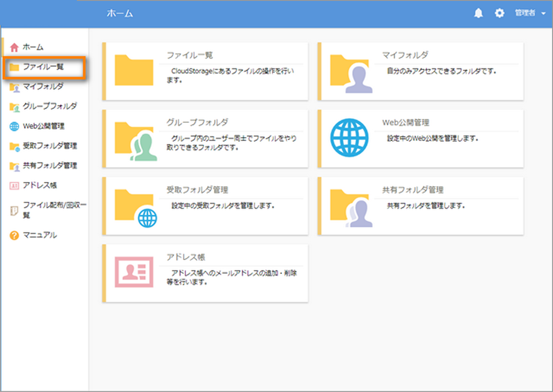The image size is (553, 392).
Task: Select ホーム in the sidebar navigation
Action: click(x=14, y=47)
